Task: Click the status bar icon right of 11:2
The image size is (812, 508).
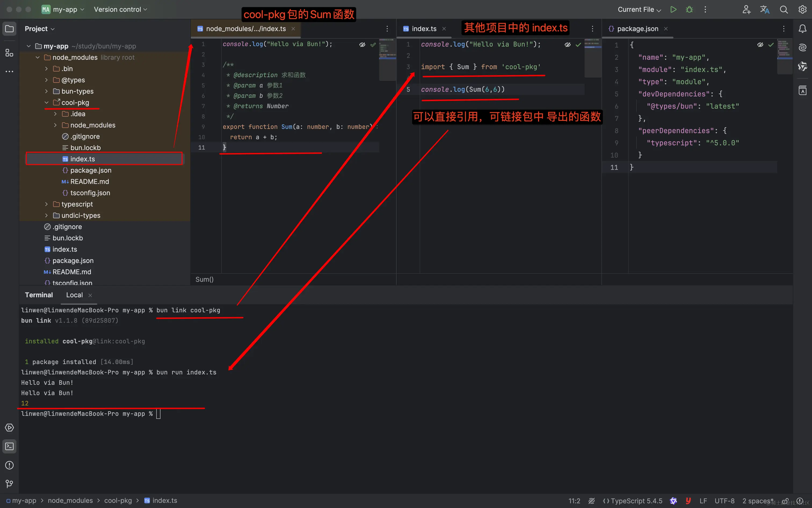Action: pos(592,500)
